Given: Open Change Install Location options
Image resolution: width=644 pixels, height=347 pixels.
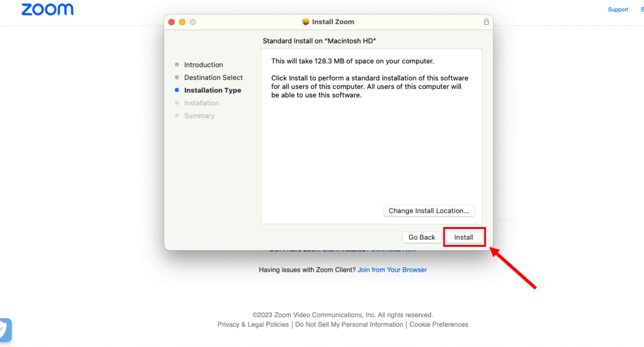Looking at the screenshot, I should [x=429, y=211].
